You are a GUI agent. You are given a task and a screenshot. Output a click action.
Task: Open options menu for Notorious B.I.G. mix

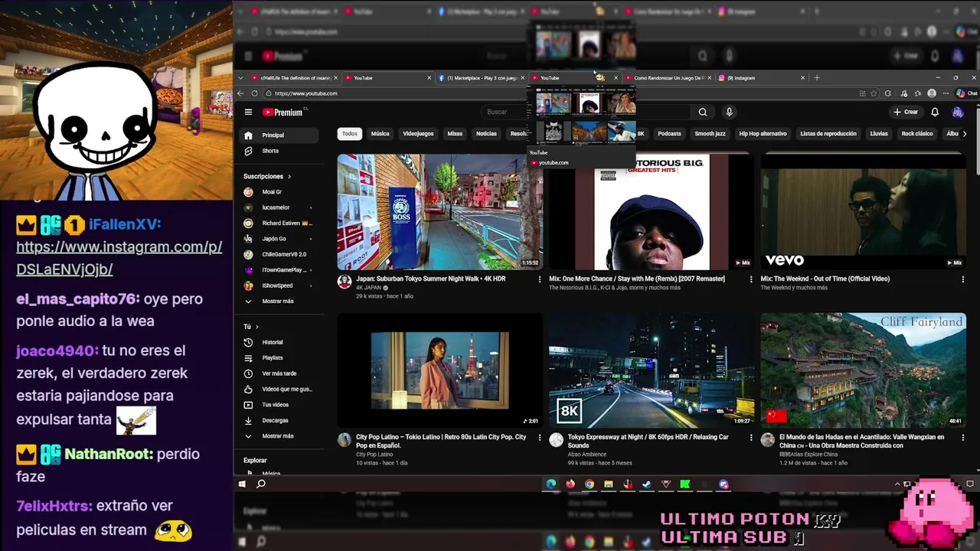point(751,279)
